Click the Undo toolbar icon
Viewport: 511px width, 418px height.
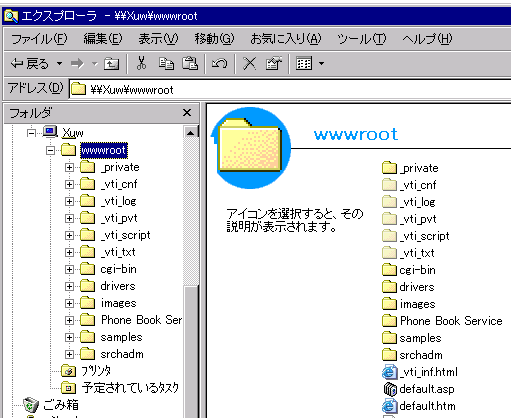click(x=219, y=63)
